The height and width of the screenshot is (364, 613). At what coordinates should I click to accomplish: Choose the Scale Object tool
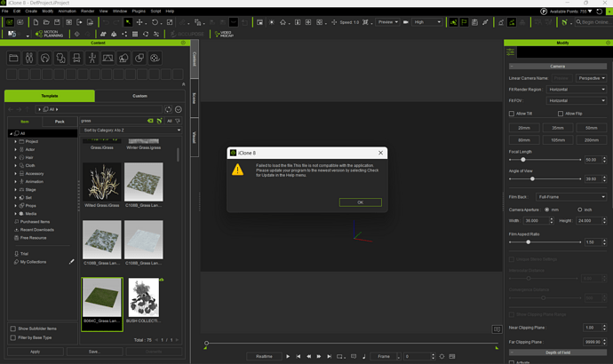(170, 22)
